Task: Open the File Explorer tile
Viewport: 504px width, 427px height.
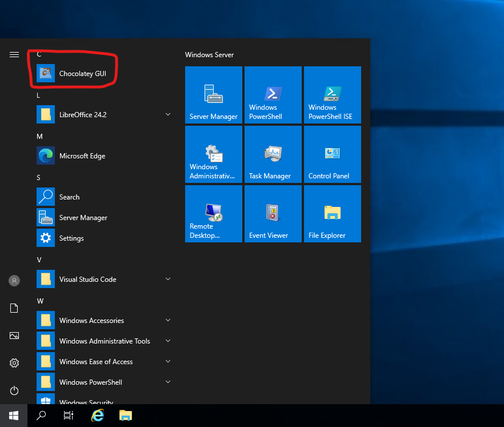Action: click(x=333, y=214)
